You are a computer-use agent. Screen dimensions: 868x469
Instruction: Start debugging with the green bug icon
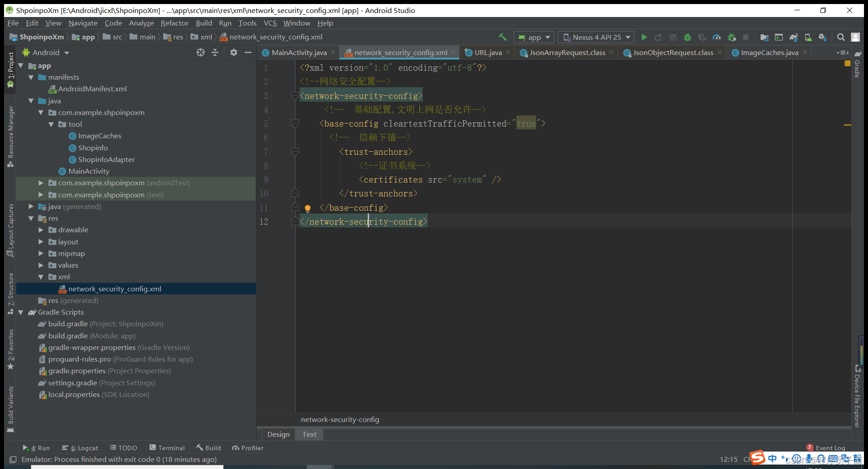[x=688, y=37]
